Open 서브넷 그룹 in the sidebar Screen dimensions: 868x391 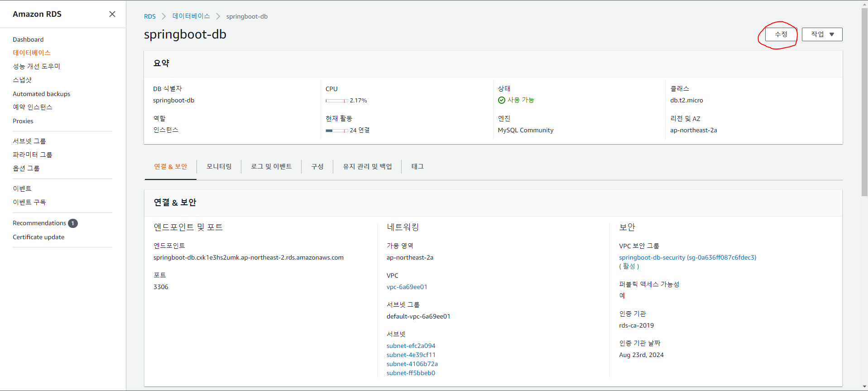[x=29, y=141]
